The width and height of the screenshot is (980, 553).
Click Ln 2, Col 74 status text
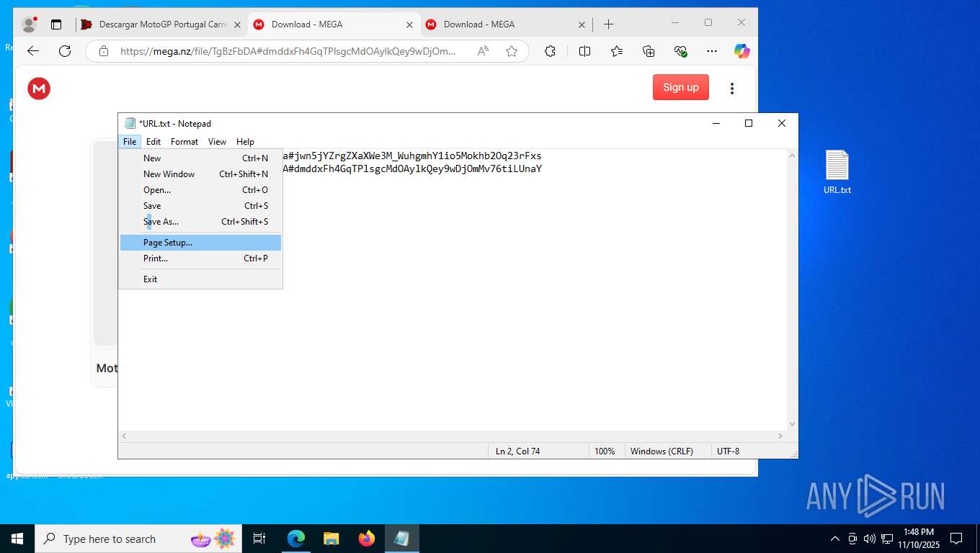[x=517, y=451]
